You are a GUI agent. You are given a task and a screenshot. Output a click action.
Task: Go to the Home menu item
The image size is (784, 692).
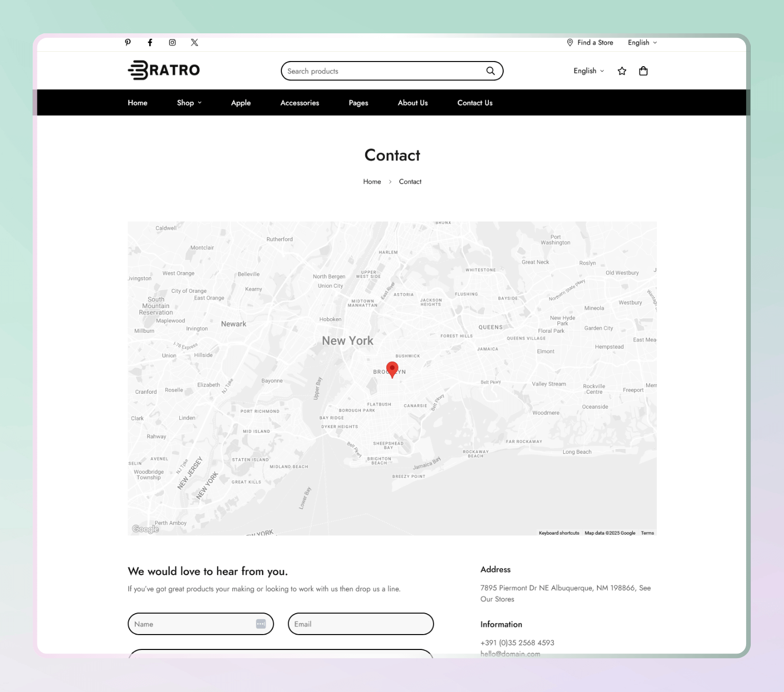[x=137, y=103]
